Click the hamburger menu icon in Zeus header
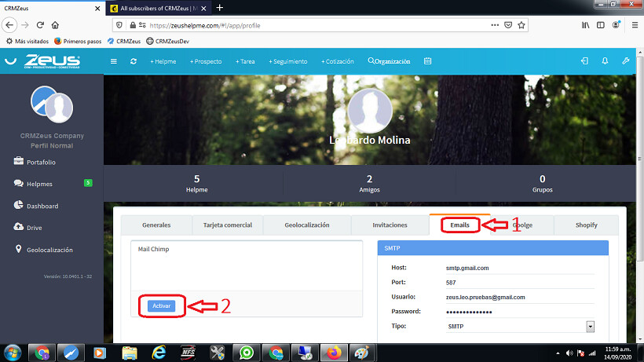 (114, 61)
